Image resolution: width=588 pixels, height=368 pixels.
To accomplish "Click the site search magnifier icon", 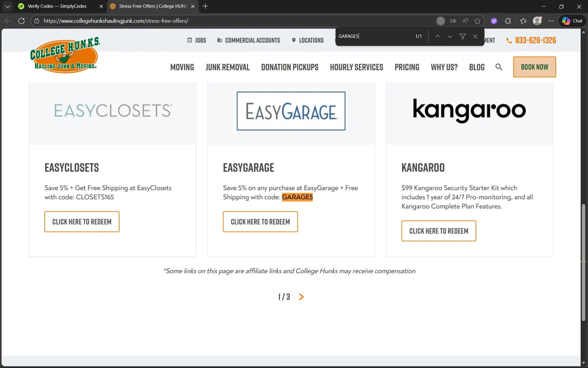I will pos(499,67).
